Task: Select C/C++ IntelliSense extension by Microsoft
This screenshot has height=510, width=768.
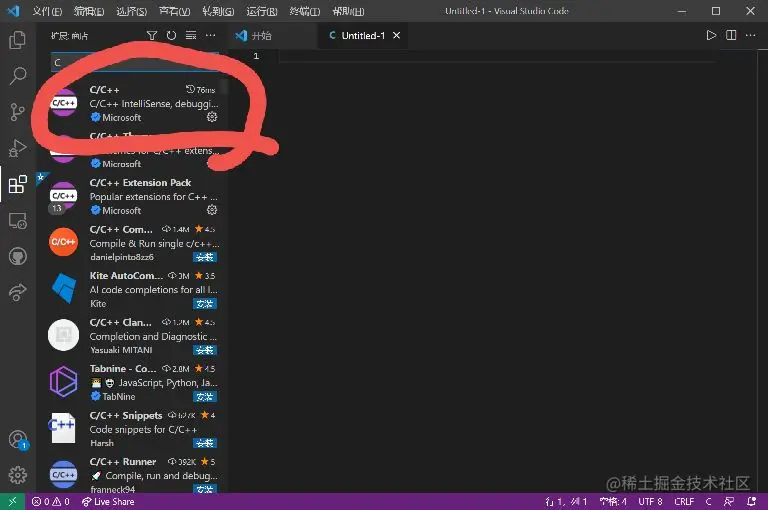Action: 132,103
